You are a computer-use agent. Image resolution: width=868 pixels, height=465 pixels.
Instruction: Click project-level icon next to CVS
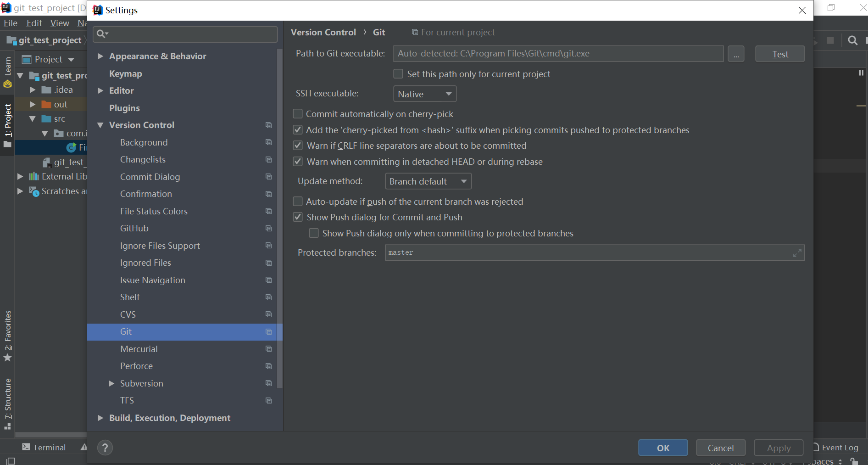click(268, 314)
